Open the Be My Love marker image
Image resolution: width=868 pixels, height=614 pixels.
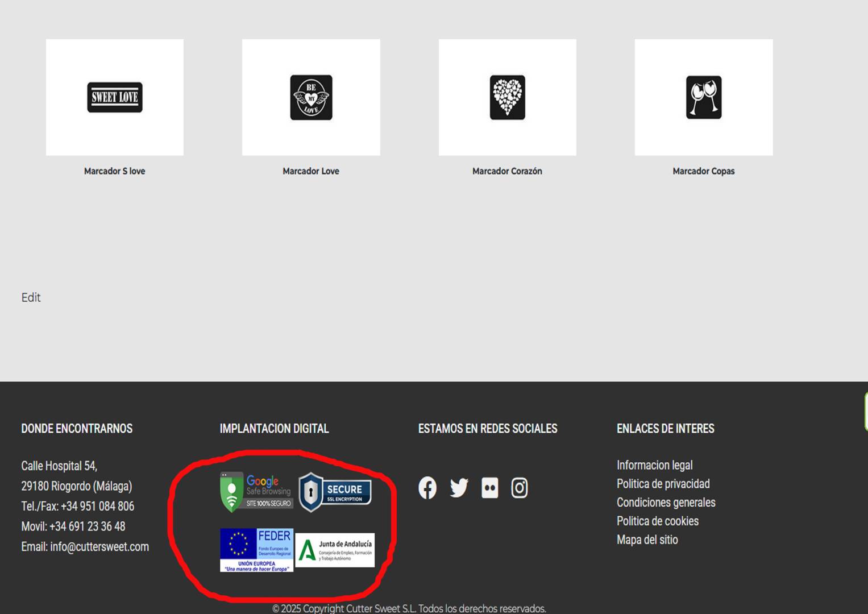pyautogui.click(x=311, y=97)
